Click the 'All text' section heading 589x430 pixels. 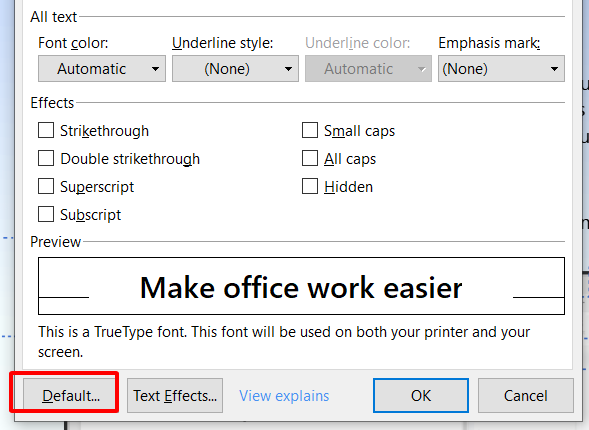click(54, 17)
